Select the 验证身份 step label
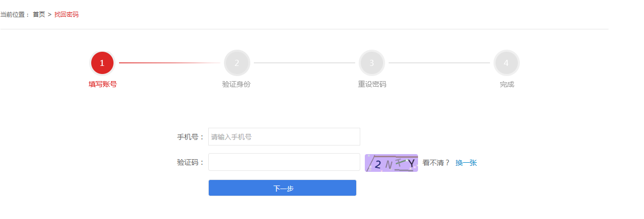Screen dimensions: 644x219 click(236, 84)
